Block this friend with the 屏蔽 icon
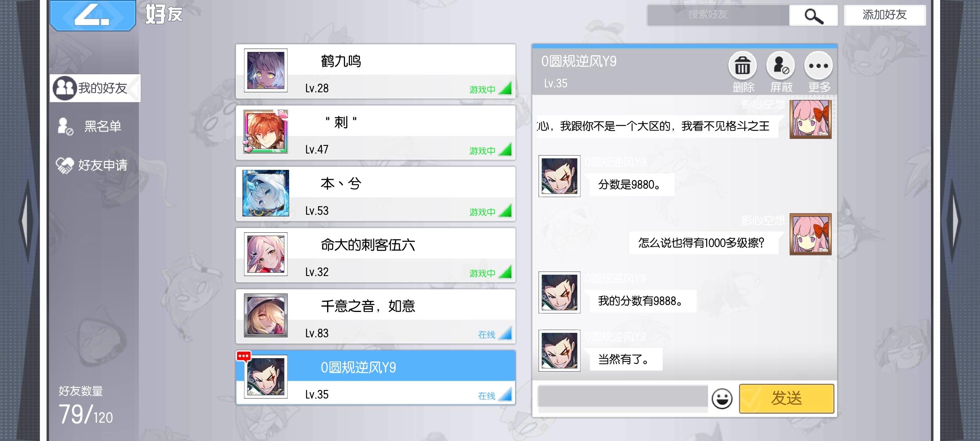 point(780,66)
